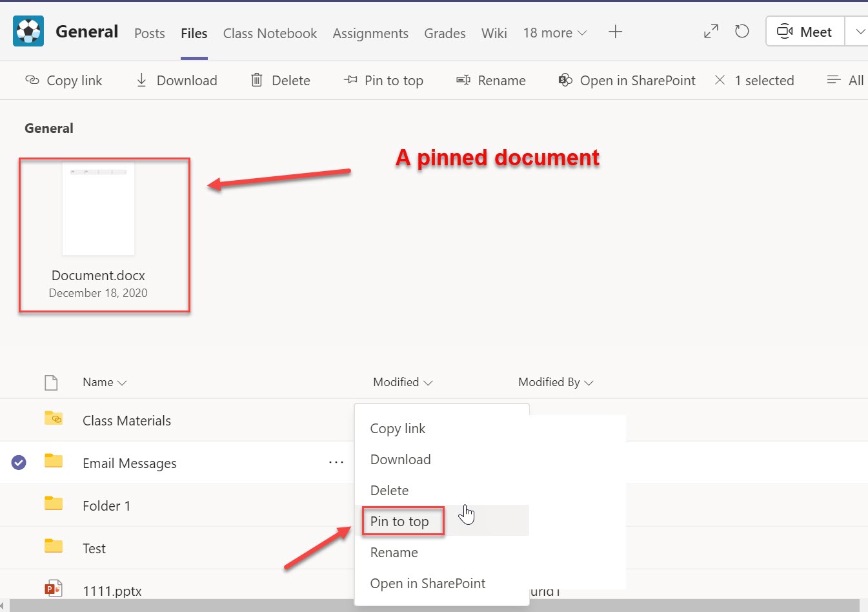Click the Rename label in toolbar

point(501,80)
